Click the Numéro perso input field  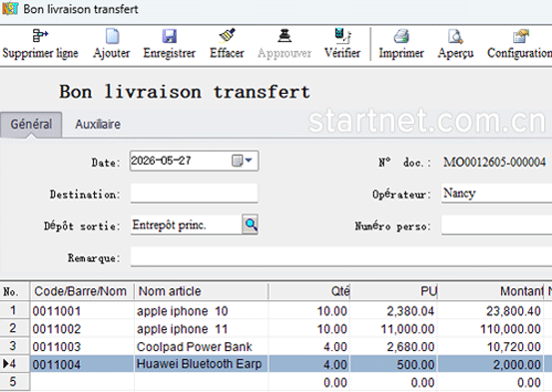[x=496, y=225]
